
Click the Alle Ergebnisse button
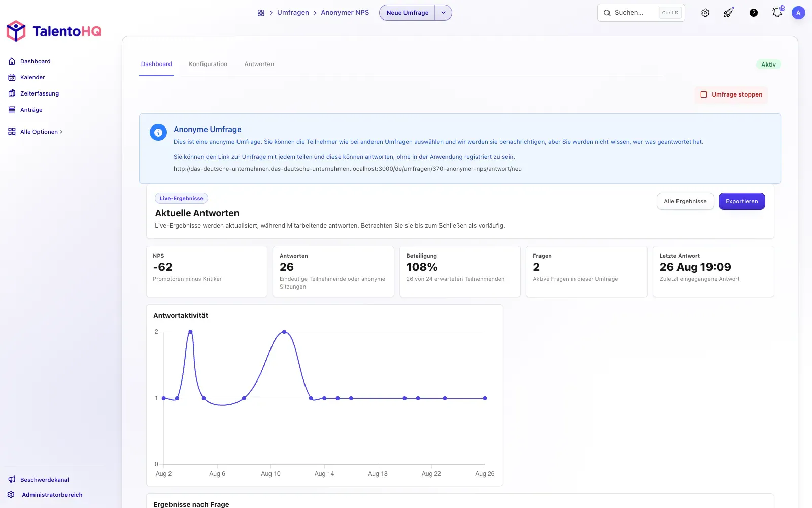pos(685,201)
